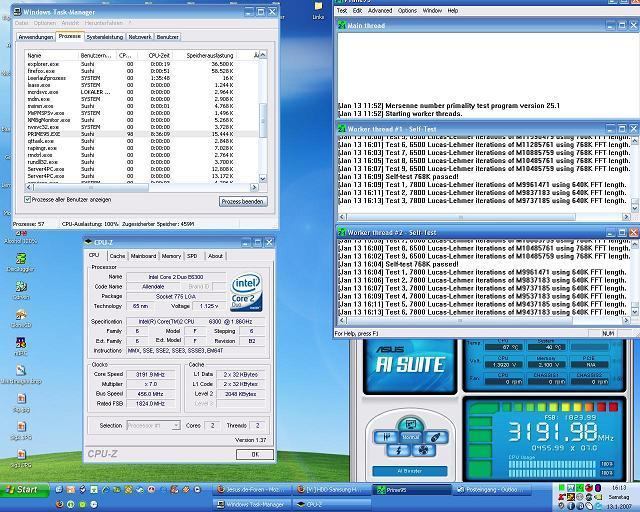640x512 pixels.
Task: Click the rocket icon in AI Suite
Action: coord(436,437)
